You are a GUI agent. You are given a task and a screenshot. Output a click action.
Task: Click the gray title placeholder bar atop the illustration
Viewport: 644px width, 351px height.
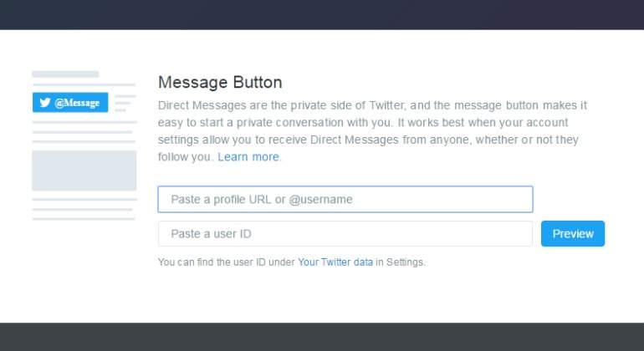click(66, 74)
